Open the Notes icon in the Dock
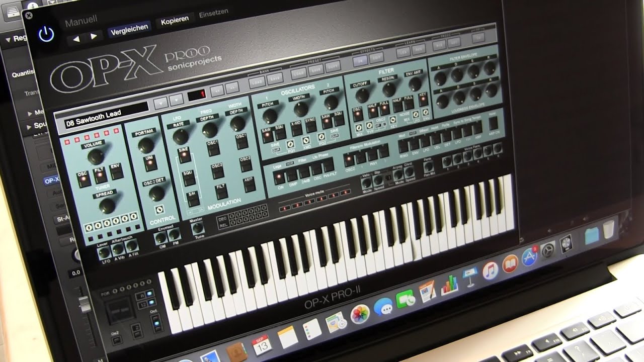Screen dimensions: 644x362 point(287,337)
